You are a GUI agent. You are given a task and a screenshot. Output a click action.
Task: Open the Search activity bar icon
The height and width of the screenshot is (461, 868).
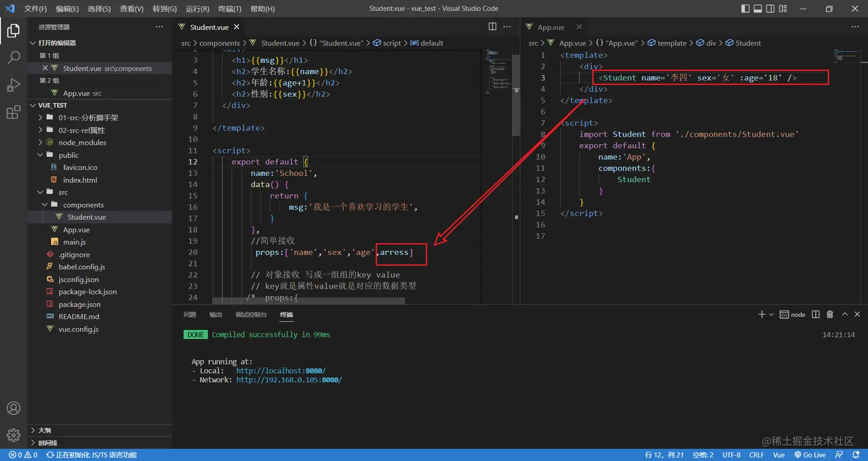point(13,57)
